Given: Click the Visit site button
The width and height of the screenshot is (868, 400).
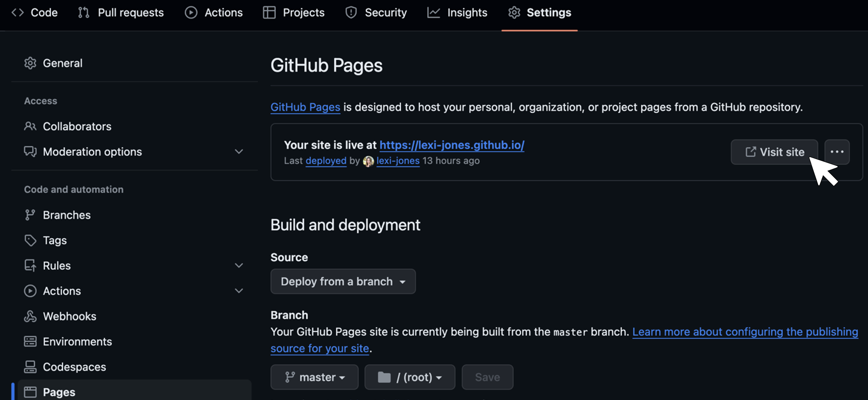Looking at the screenshot, I should pos(774,152).
